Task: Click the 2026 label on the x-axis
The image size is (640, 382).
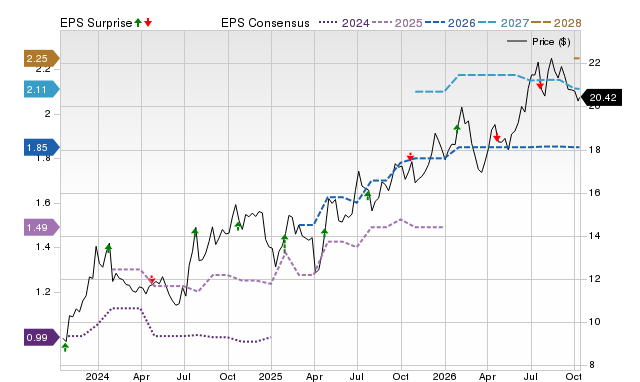Action: click(x=444, y=376)
